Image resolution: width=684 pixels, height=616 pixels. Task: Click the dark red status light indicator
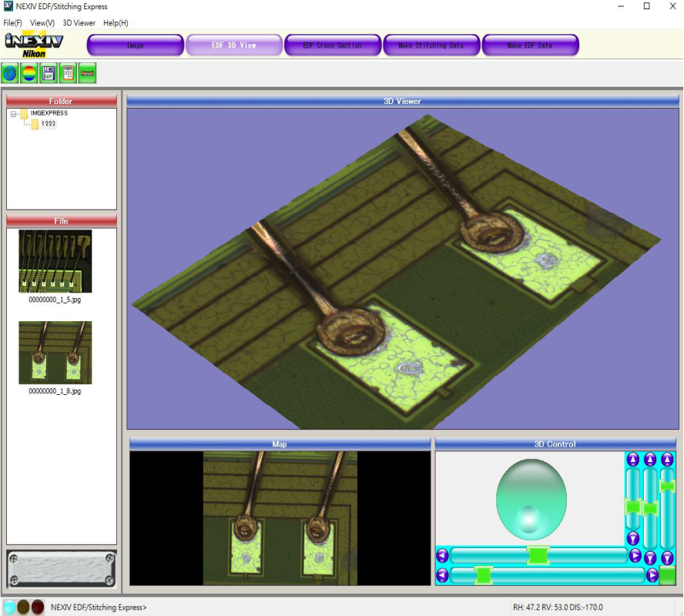tap(38, 607)
